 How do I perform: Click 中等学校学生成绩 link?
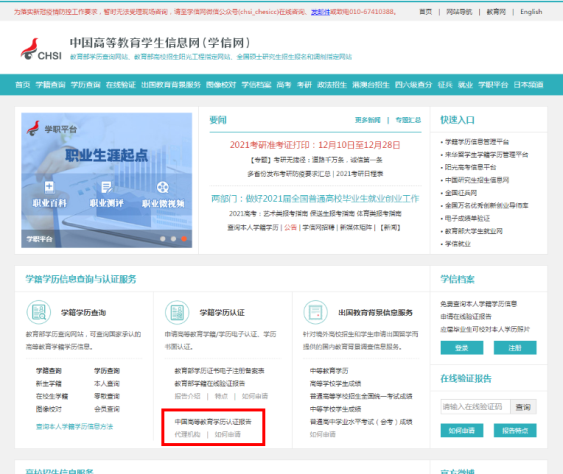point(335,409)
